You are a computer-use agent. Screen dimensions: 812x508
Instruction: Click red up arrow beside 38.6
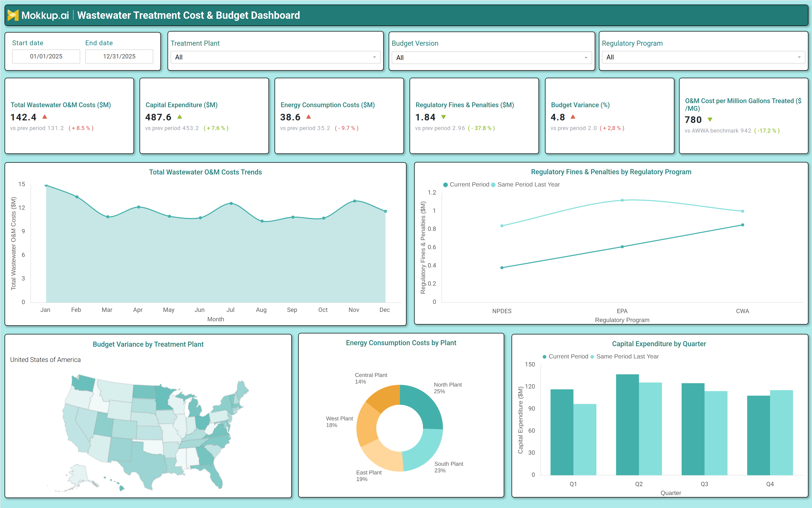pyautogui.click(x=309, y=117)
